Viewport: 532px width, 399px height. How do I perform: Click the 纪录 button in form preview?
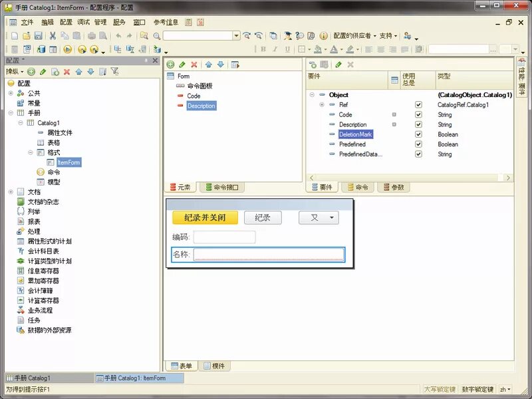pos(263,218)
